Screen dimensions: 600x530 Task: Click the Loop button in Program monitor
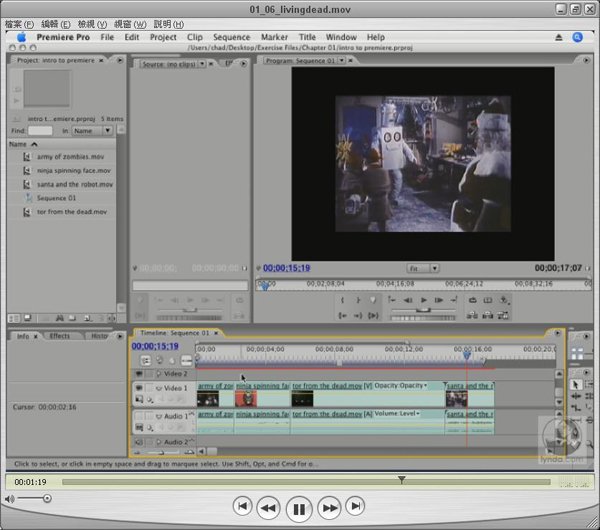473,300
